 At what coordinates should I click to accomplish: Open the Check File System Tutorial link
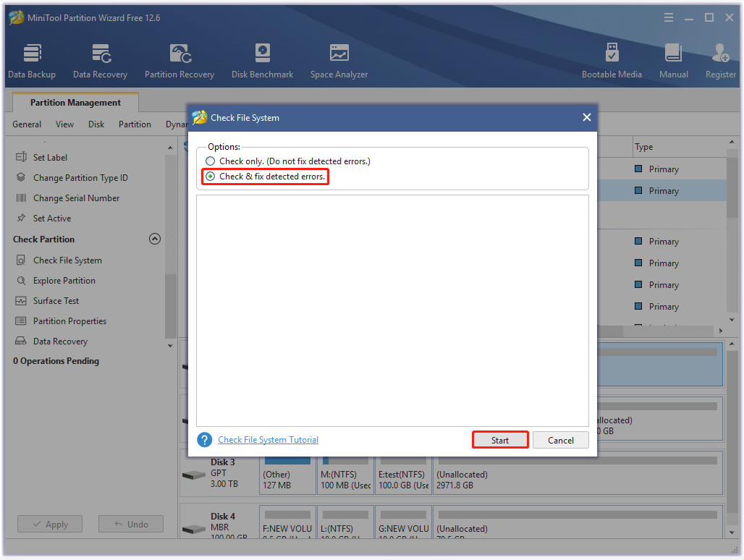coord(268,440)
